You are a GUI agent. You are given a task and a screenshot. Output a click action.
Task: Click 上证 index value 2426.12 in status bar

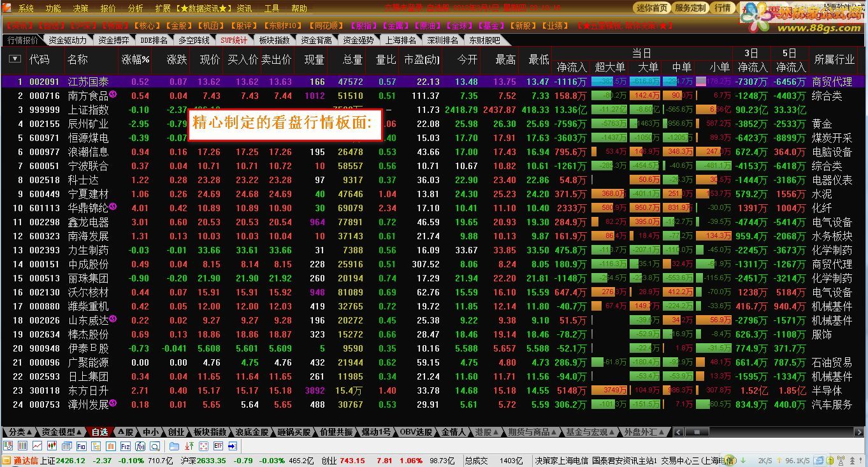click(x=70, y=461)
